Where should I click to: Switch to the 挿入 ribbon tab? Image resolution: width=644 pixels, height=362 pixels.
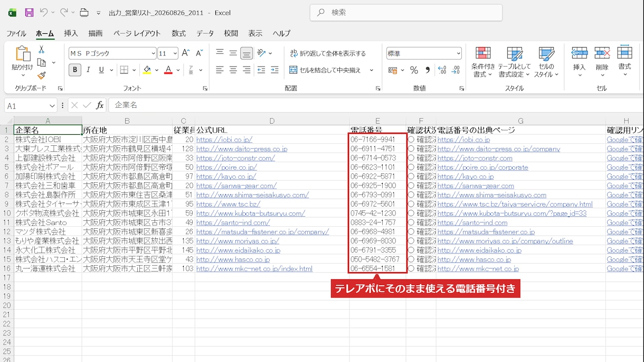pos(71,33)
